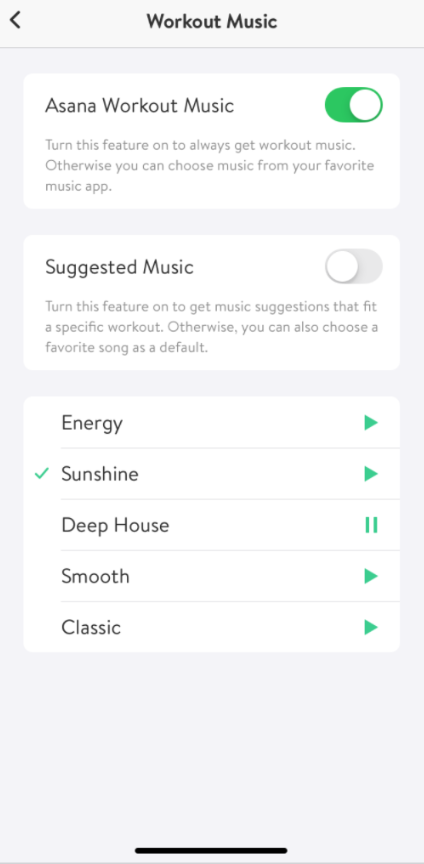The image size is (424, 864).
Task: Tap the Asana Workout Music label
Action: (139, 105)
